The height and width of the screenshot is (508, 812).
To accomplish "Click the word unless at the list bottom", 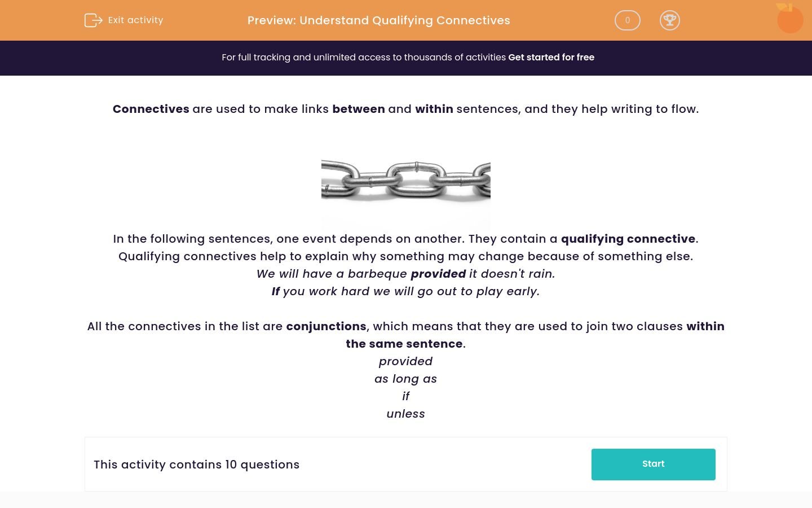I will 405,413.
